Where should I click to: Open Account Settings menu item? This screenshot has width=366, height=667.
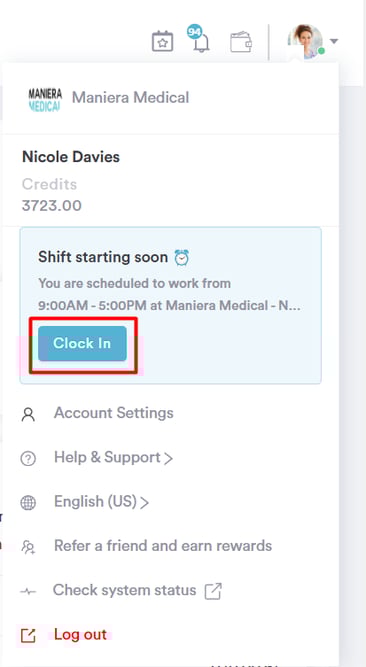click(114, 413)
